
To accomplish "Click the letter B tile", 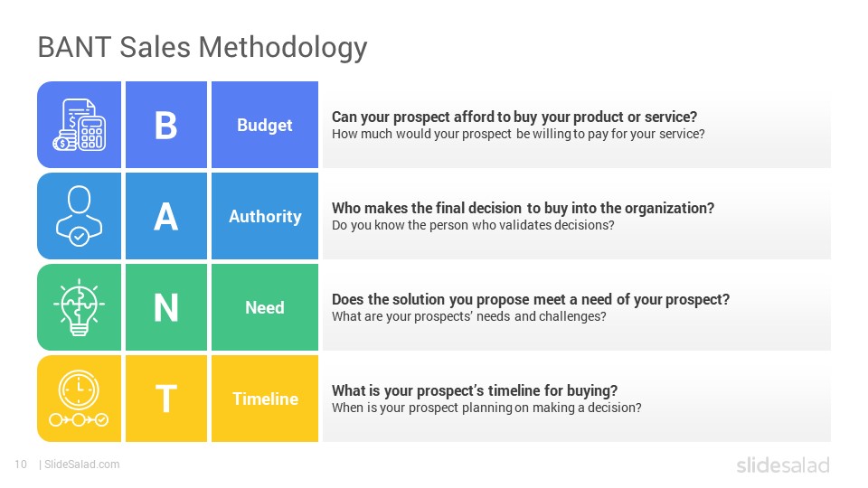I will click(x=166, y=125).
